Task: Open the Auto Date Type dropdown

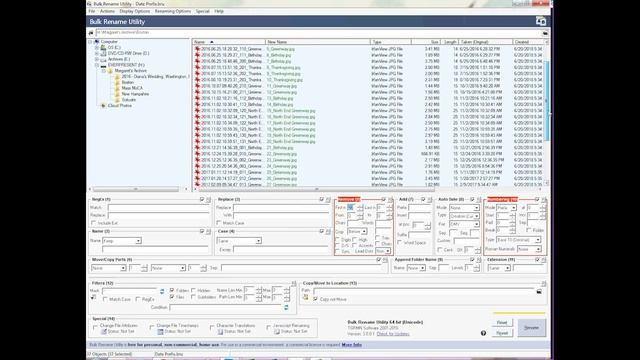Action: pyautogui.click(x=464, y=216)
